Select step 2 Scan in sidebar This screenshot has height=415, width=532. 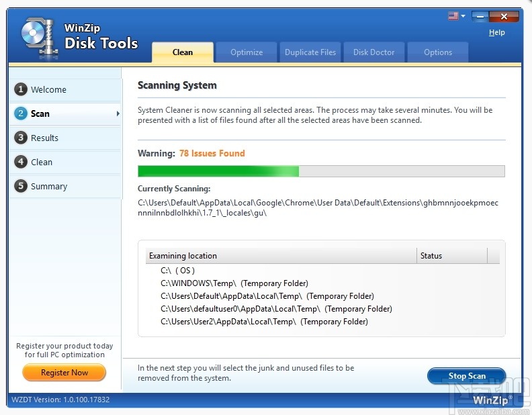(65, 113)
